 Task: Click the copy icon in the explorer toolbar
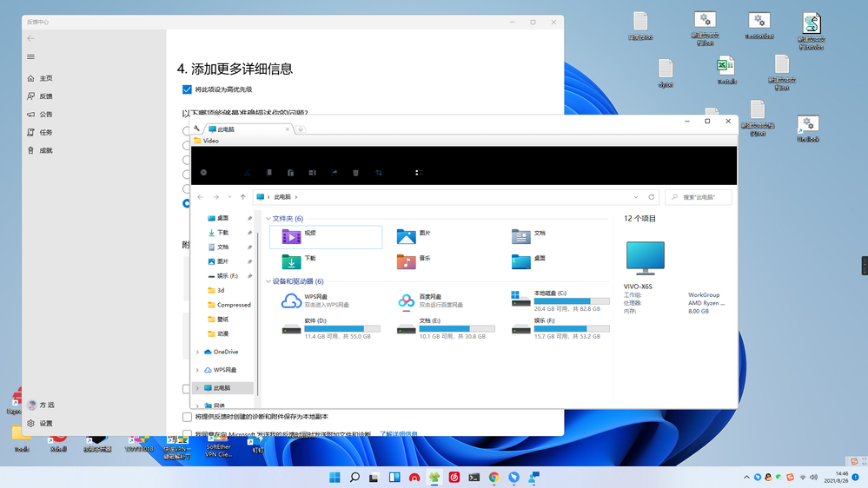tap(269, 173)
